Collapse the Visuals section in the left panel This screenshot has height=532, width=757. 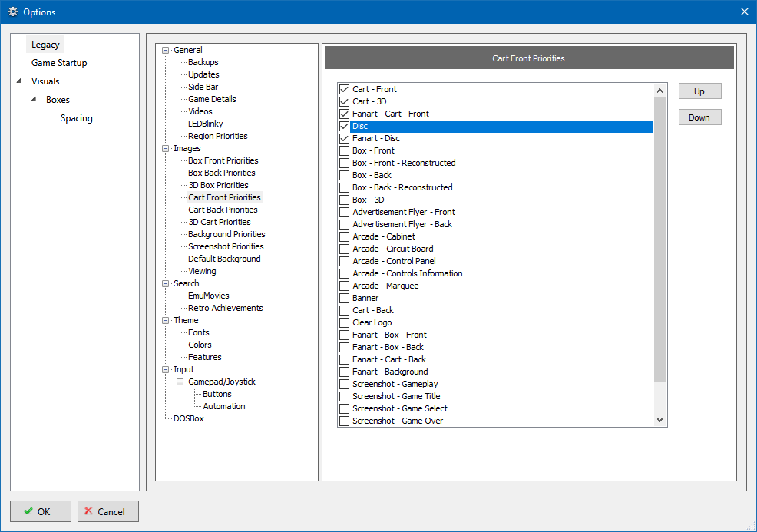click(19, 81)
